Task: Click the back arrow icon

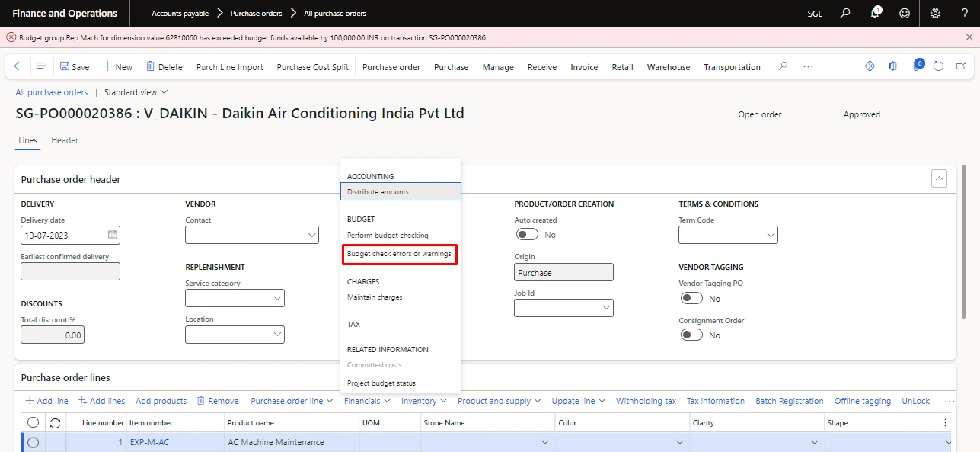Action: point(19,67)
